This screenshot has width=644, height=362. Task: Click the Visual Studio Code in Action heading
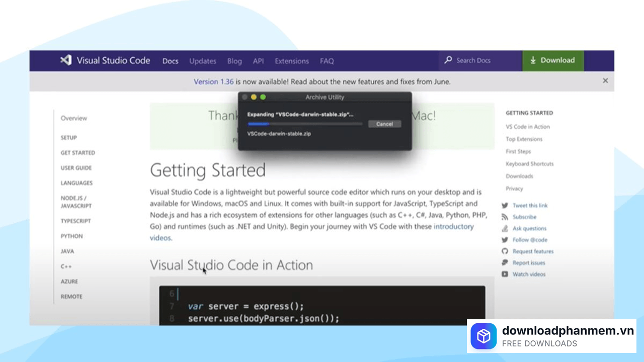231,265
